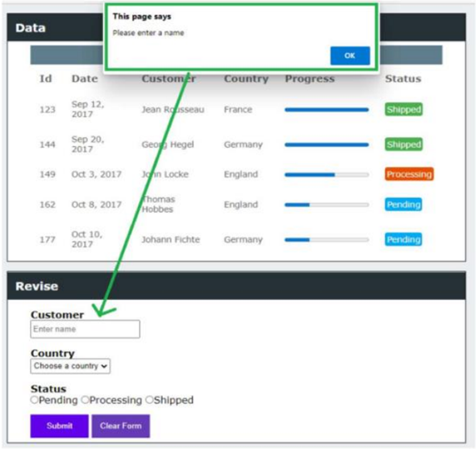Click England in John Locke's row
Image resolution: width=476 pixels, height=449 pixels.
click(x=241, y=175)
